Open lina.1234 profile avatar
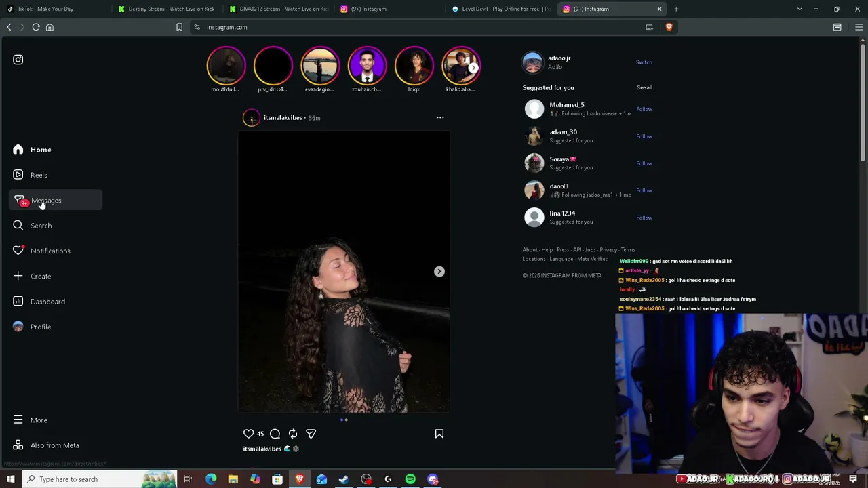The image size is (868, 488). [534, 217]
